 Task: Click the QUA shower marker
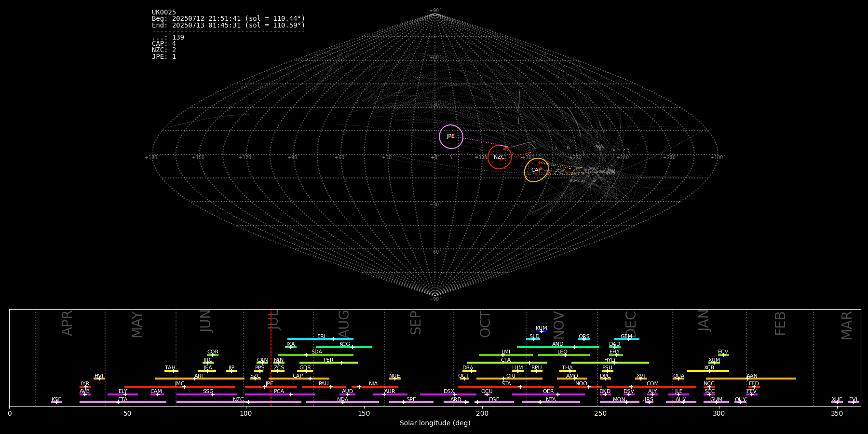pos(678,379)
